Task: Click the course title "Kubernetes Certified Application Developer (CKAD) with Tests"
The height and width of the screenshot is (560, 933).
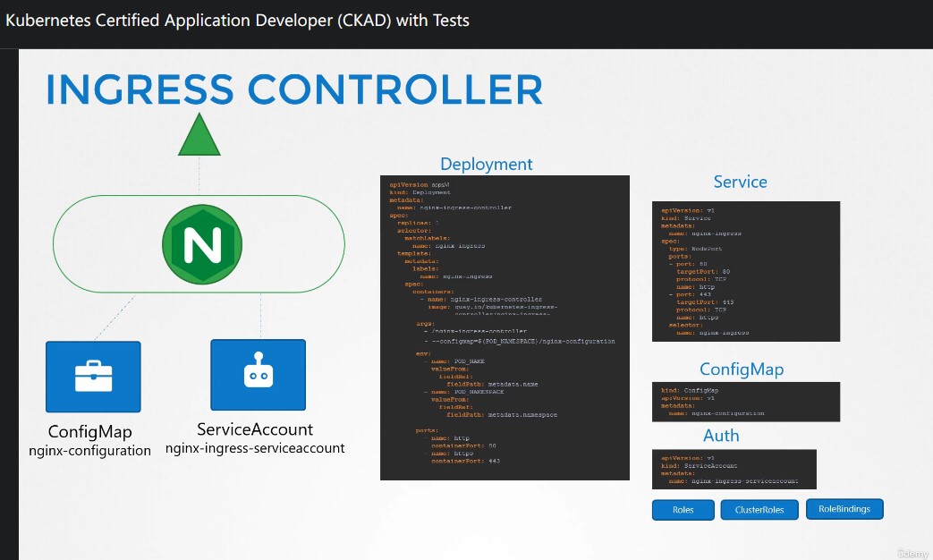Action: (237, 21)
